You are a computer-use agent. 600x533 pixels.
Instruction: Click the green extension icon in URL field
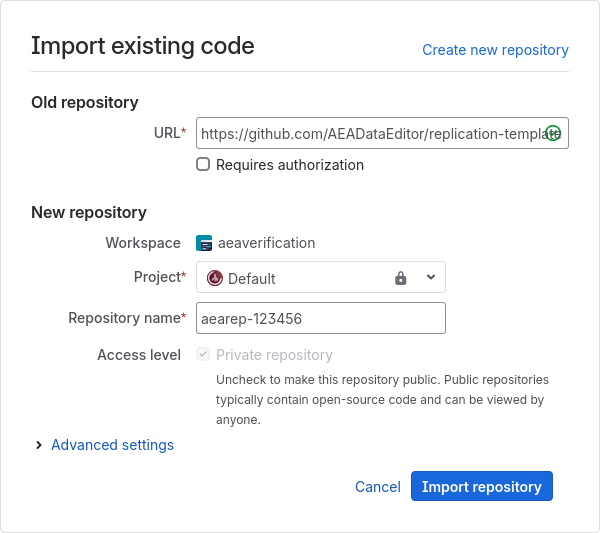pyautogui.click(x=552, y=133)
